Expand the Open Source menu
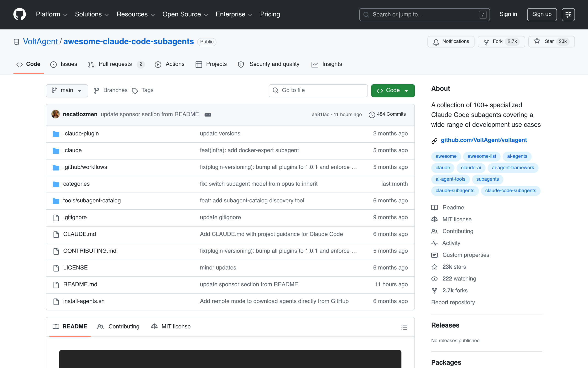The width and height of the screenshot is (588, 368). (185, 14)
